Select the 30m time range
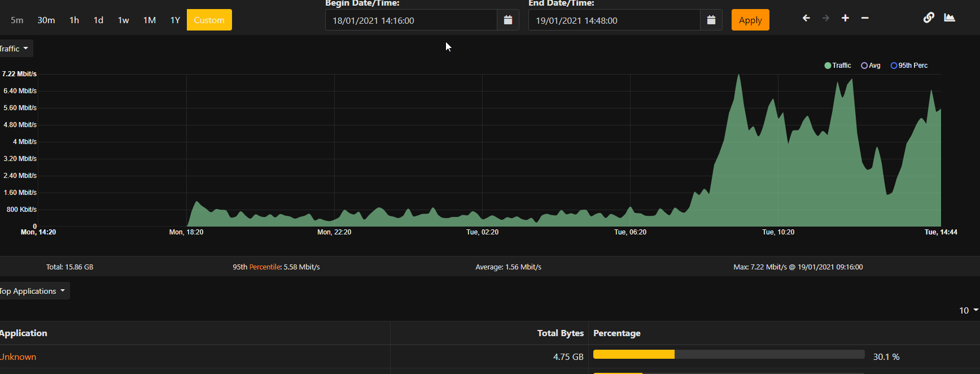The height and width of the screenshot is (374, 980). pyautogui.click(x=46, y=20)
